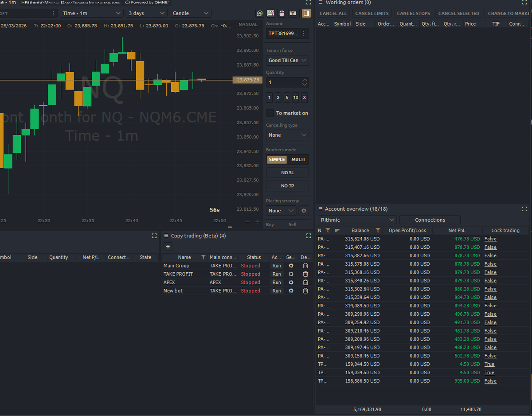Filter the account overview N column
532x416 pixels.
pyautogui.click(x=328, y=231)
